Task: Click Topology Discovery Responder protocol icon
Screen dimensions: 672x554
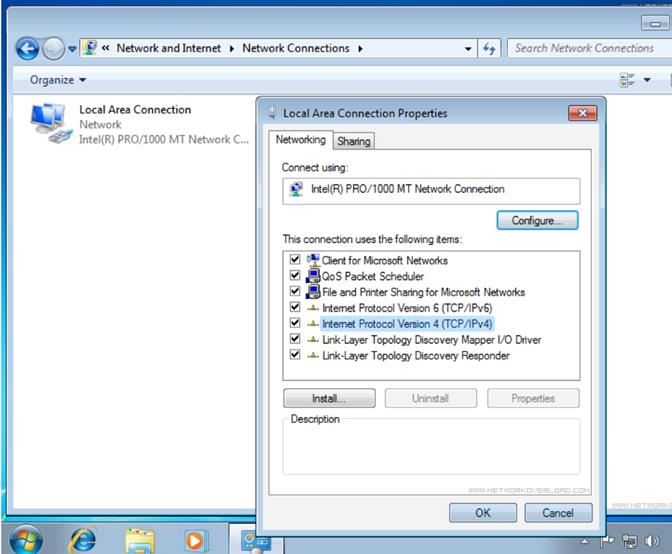Action: (313, 356)
